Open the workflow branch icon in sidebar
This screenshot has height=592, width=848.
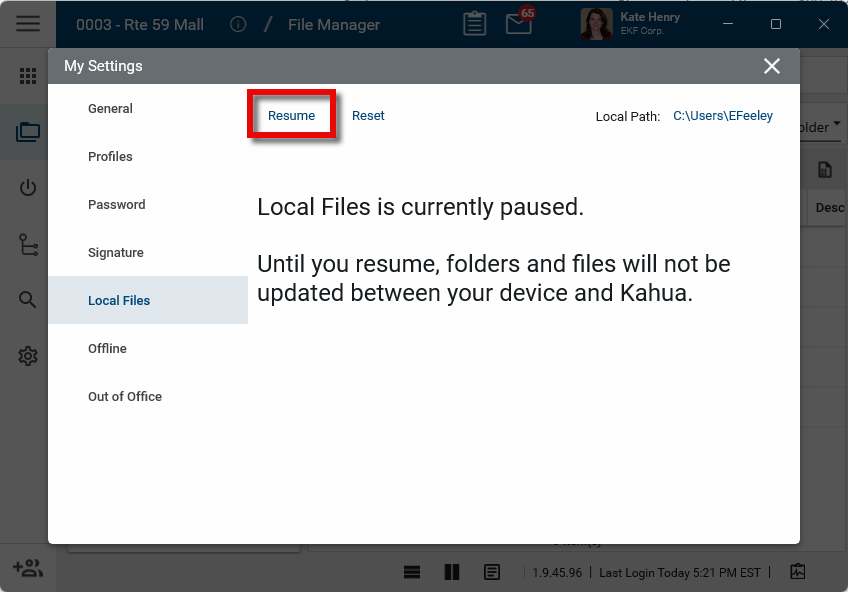(x=28, y=244)
